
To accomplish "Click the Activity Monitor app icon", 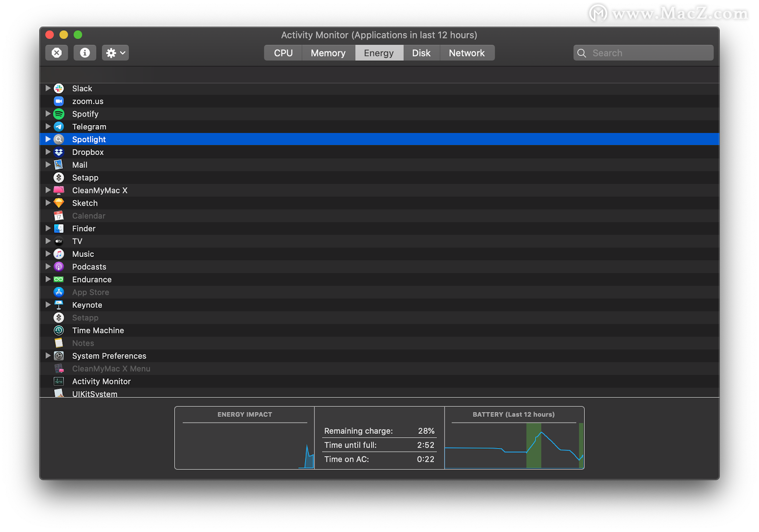I will coord(59,381).
